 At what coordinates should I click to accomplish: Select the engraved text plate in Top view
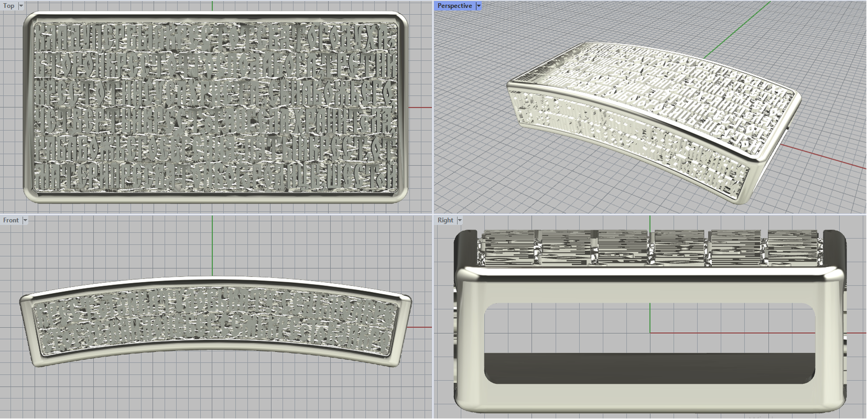215,107
